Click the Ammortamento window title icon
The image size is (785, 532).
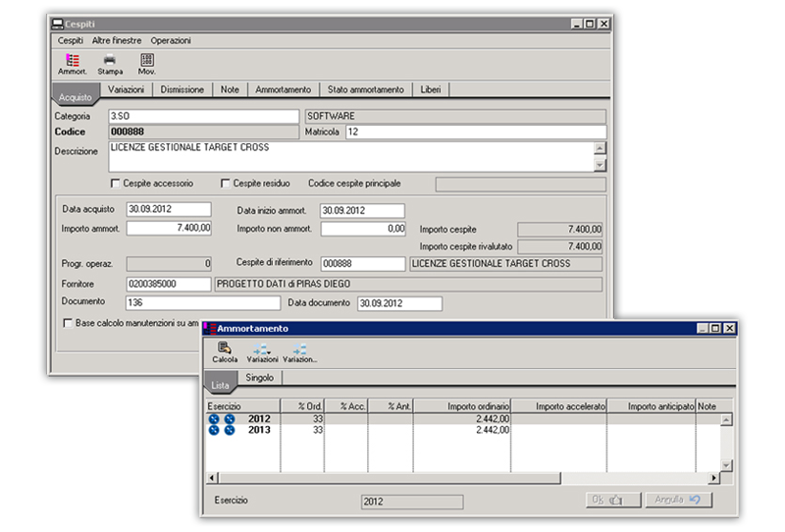coord(210,329)
